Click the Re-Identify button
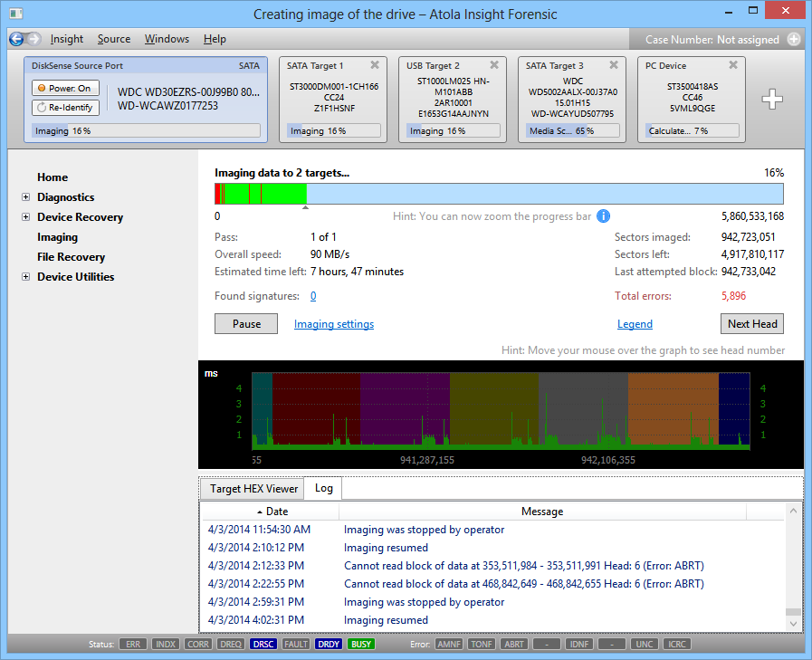 (x=65, y=107)
